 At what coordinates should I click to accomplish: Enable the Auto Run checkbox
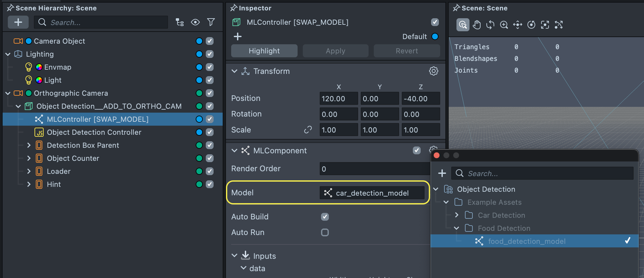click(x=325, y=232)
